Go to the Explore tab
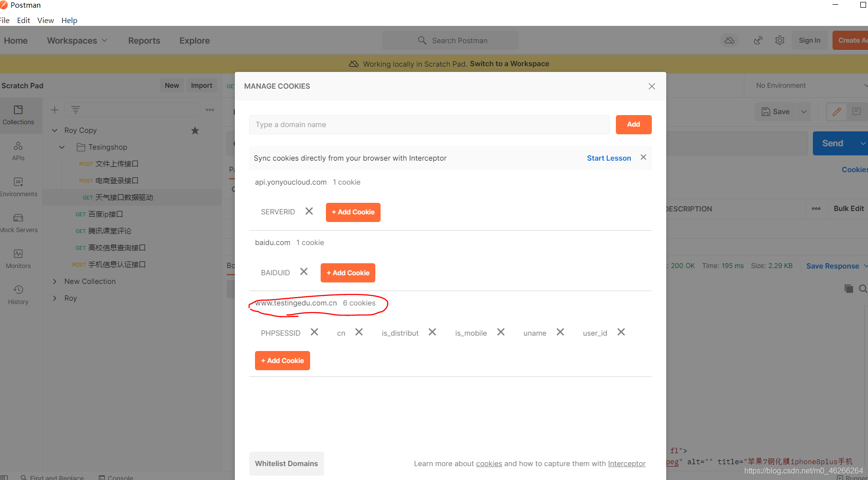868x480 pixels. point(194,41)
